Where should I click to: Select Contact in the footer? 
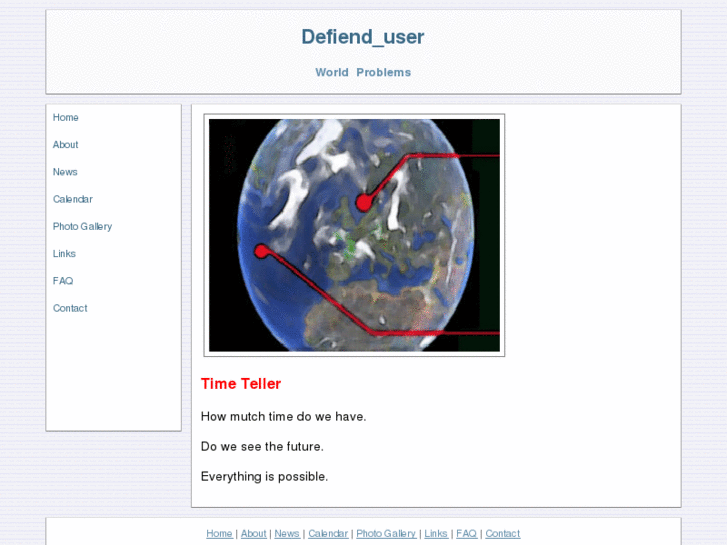pos(503,533)
